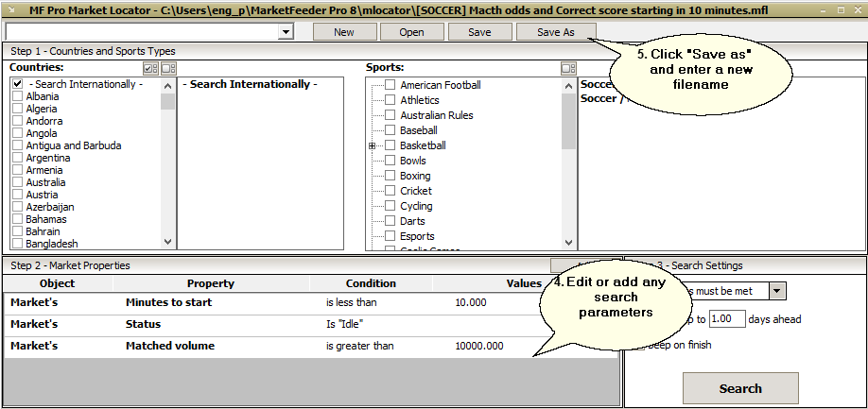This screenshot has height=409, width=868.
Task: Click the 10.000 value cell
Action: [471, 303]
